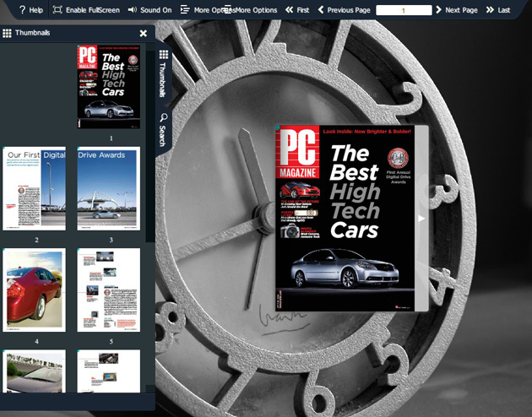Select the vertical Thumbnails side tab
The image size is (532, 417).
(164, 73)
